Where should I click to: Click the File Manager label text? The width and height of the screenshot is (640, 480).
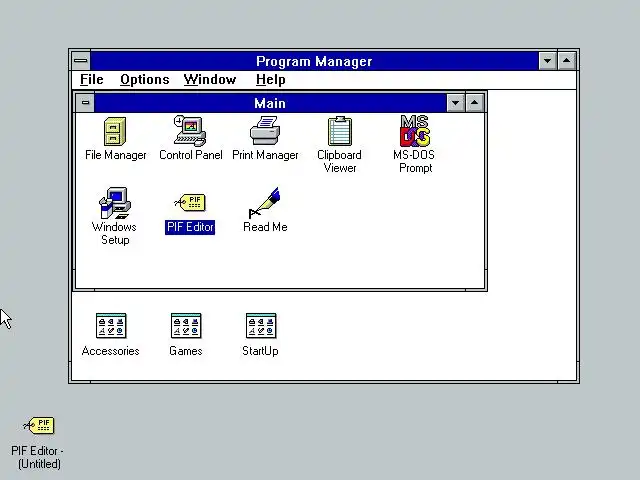[x=116, y=155]
